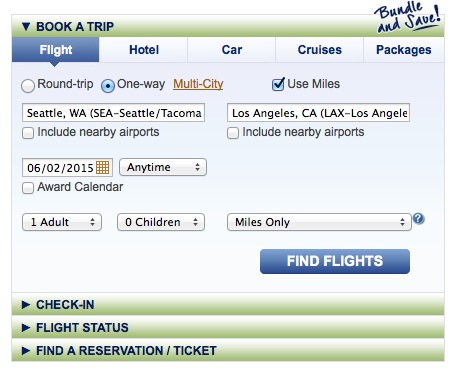Image resolution: width=456 pixels, height=374 pixels.
Task: Open the 1 Adult passenger dropdown
Action: 62,222
